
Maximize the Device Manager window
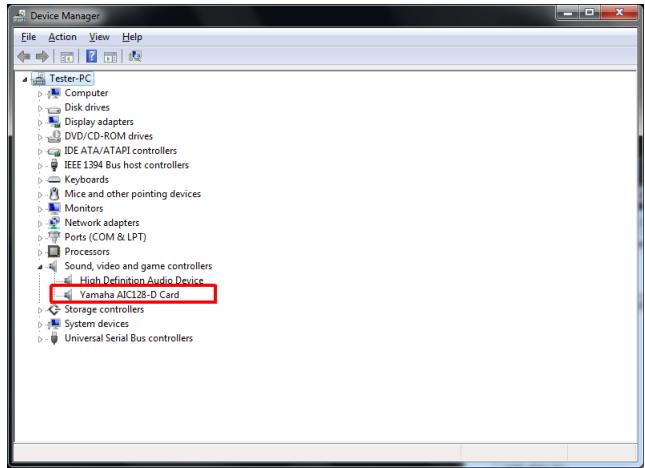[589, 13]
